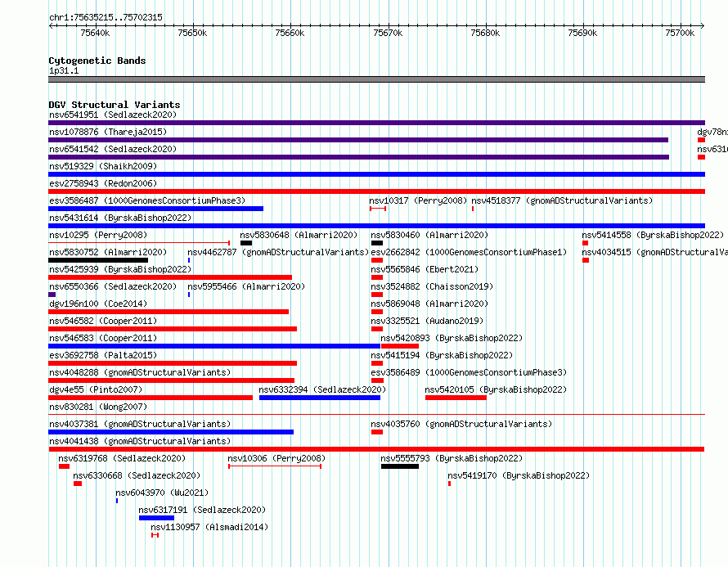Select the nsv4034515 variant label

tap(654, 252)
